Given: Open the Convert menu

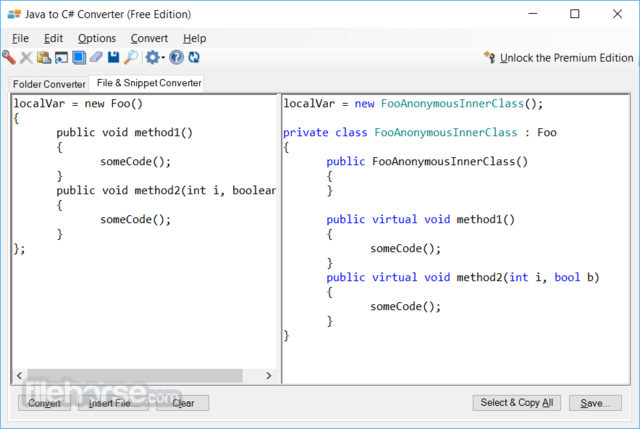Looking at the screenshot, I should tap(149, 38).
